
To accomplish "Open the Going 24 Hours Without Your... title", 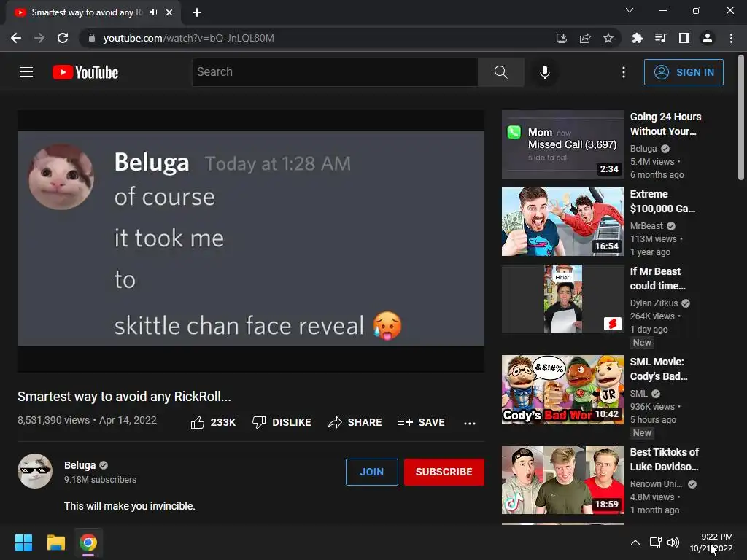I will (665, 124).
